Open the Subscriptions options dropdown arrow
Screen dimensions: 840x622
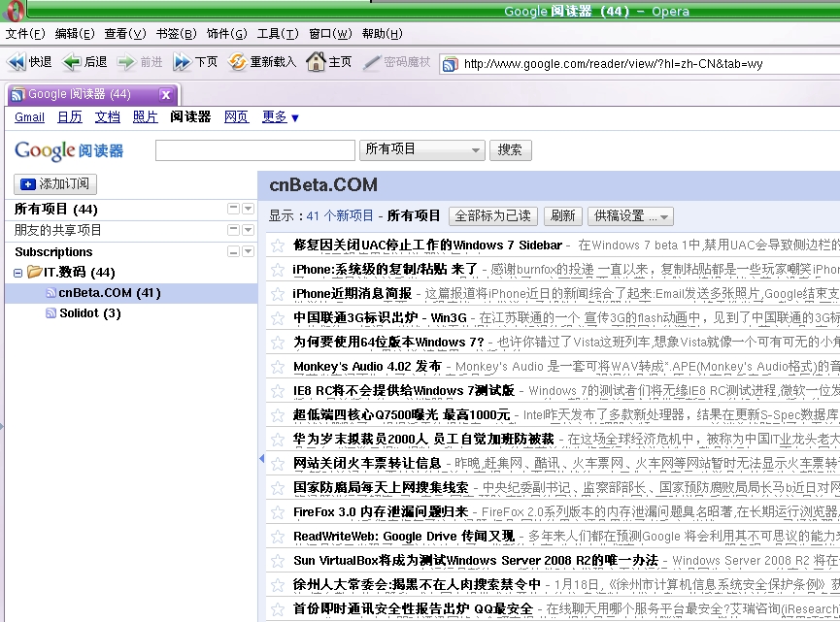click(x=248, y=251)
